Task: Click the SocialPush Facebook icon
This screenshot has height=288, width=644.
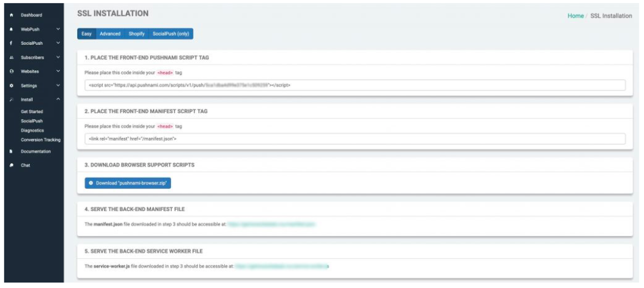Action: [11, 43]
